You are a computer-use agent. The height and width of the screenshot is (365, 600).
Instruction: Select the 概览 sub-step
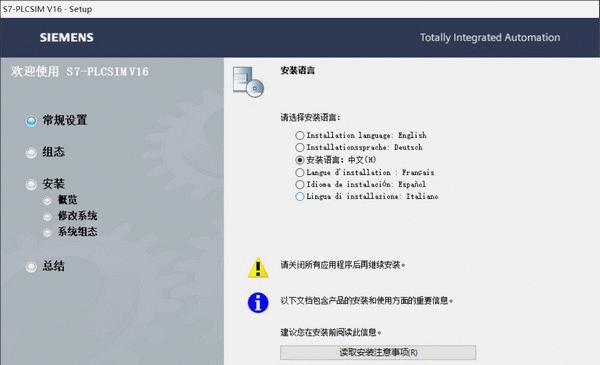[67, 199]
